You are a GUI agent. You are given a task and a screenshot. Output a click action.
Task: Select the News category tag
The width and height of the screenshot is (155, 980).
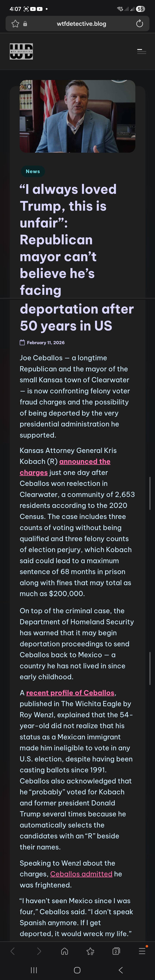coord(33,172)
